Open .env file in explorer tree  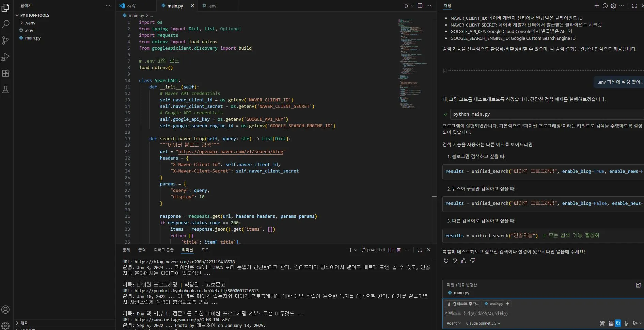coord(29,30)
